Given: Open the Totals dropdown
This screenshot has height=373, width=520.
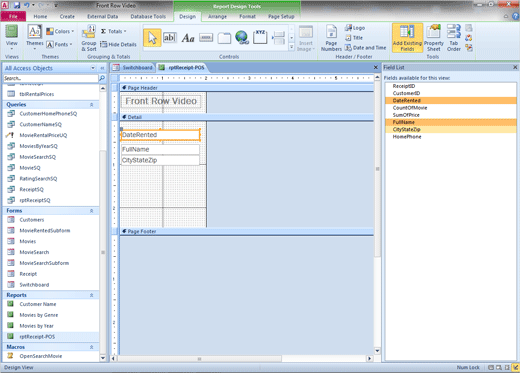Looking at the screenshot, I should 113,31.
